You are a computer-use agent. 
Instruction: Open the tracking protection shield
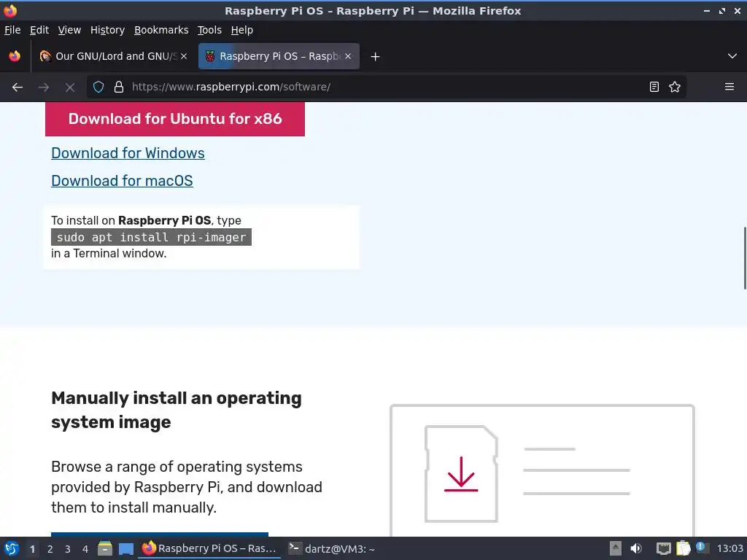click(98, 87)
